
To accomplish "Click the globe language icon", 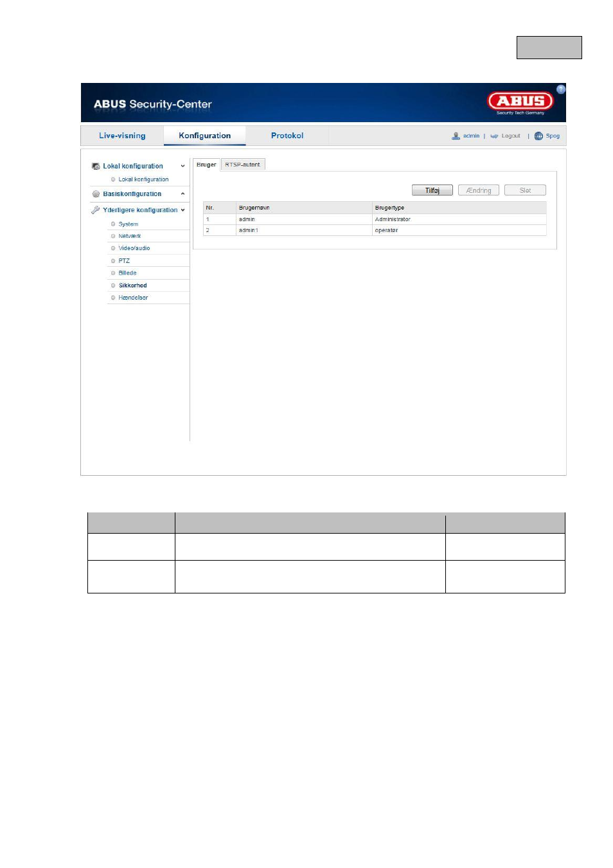I will click(x=538, y=136).
